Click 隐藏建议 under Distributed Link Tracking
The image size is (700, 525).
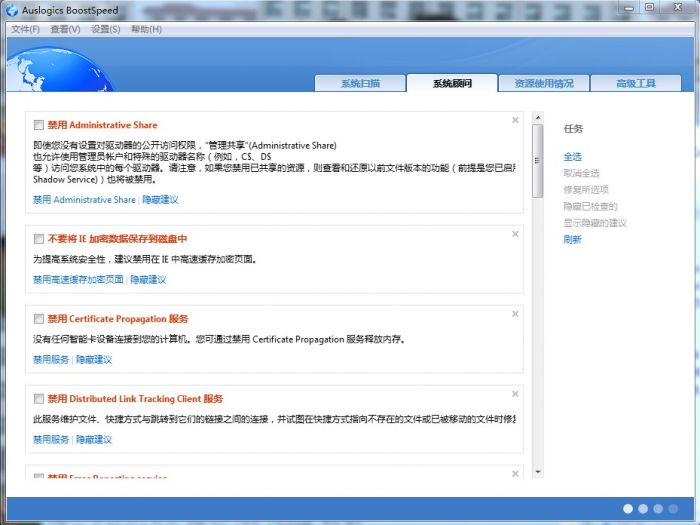[94, 439]
